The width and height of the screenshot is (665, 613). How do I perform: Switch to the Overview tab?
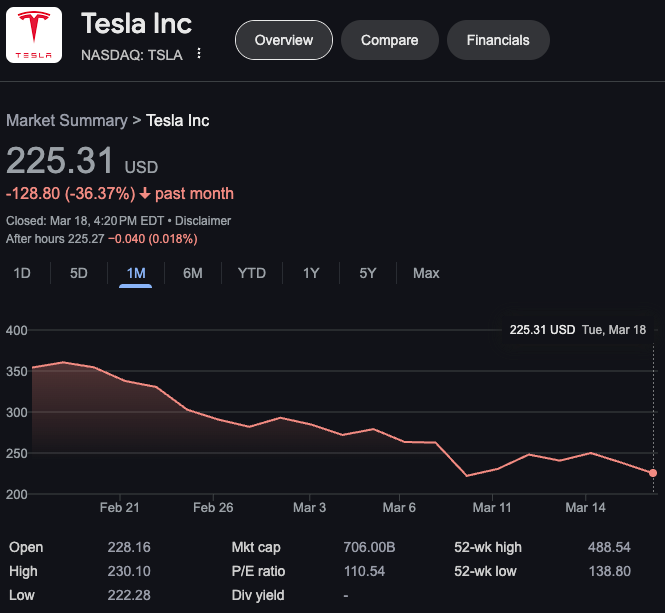coord(284,40)
